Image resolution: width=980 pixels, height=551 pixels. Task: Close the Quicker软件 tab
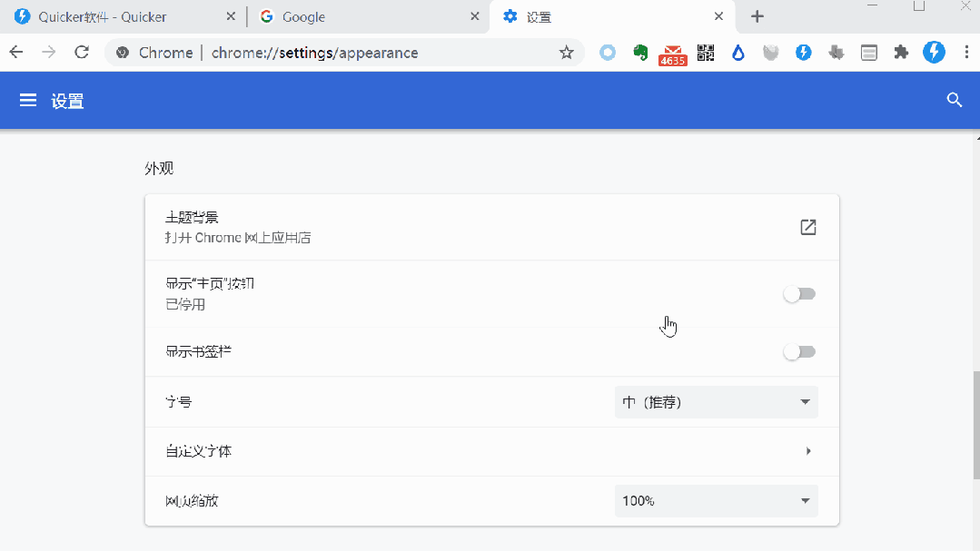231,16
